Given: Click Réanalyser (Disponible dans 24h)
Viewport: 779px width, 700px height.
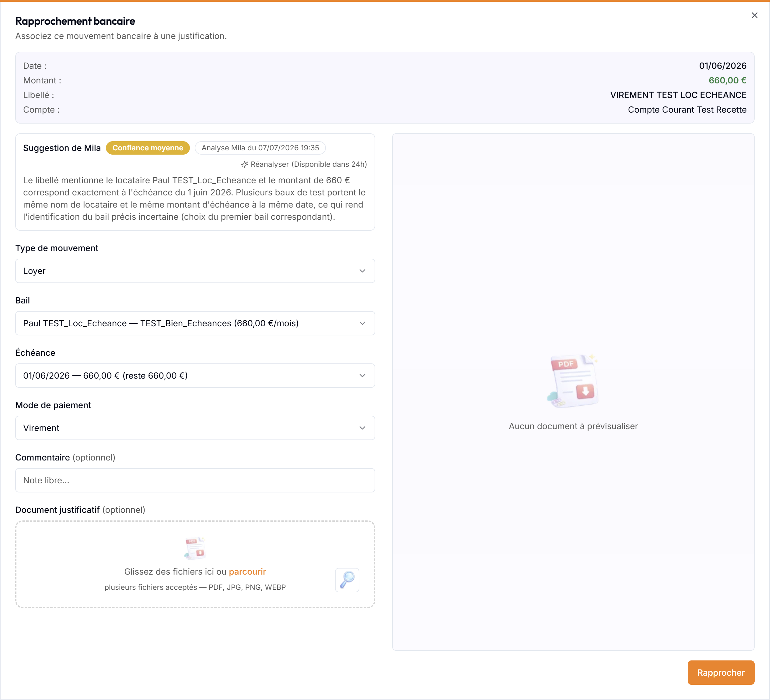Looking at the screenshot, I should [x=304, y=164].
